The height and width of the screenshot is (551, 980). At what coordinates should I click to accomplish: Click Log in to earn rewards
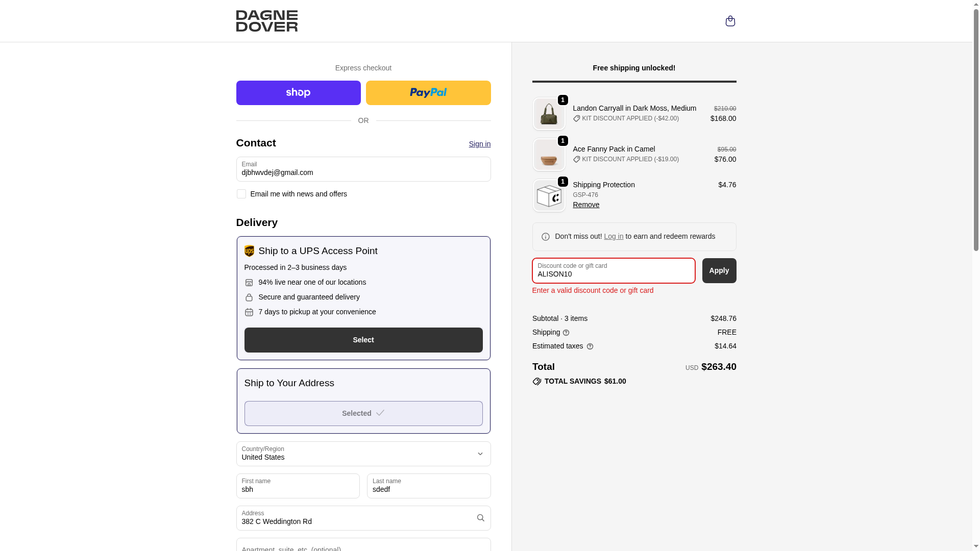[x=614, y=236]
